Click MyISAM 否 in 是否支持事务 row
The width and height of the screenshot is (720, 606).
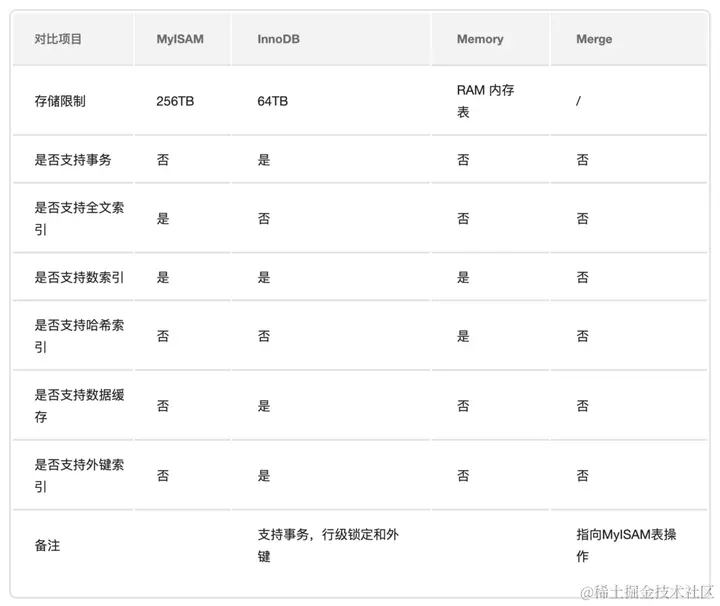click(163, 160)
